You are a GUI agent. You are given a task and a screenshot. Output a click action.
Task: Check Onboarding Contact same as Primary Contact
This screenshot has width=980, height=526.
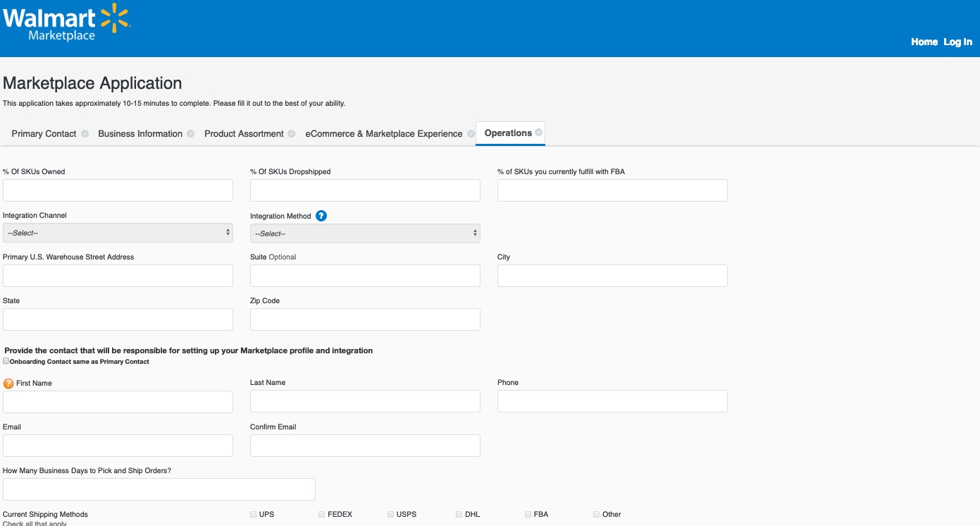coord(6,360)
